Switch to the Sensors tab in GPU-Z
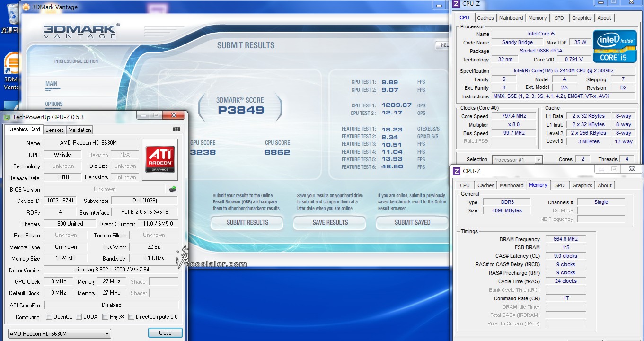 point(54,130)
